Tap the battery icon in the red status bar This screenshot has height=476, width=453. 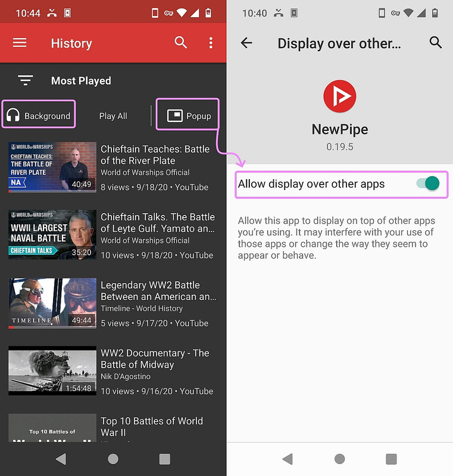click(x=208, y=13)
